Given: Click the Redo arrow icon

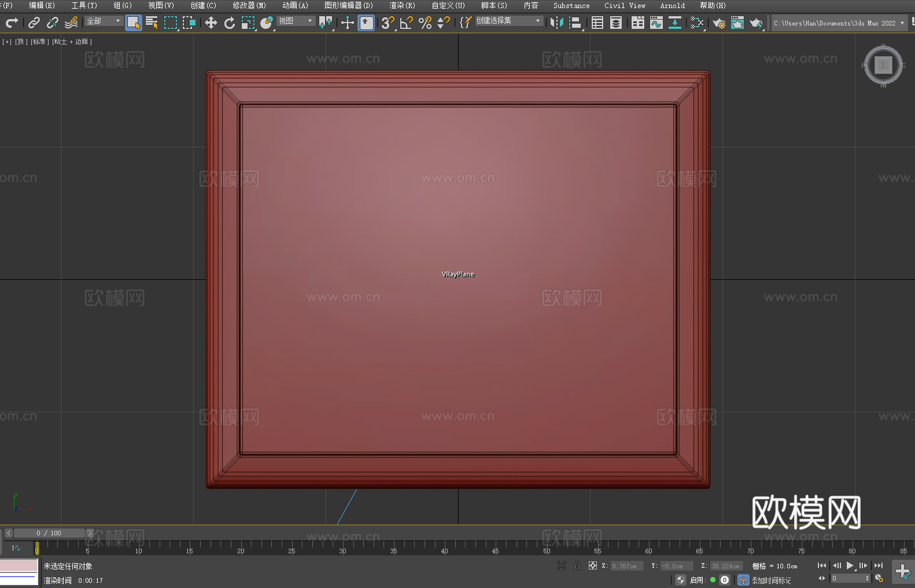Looking at the screenshot, I should point(12,23).
